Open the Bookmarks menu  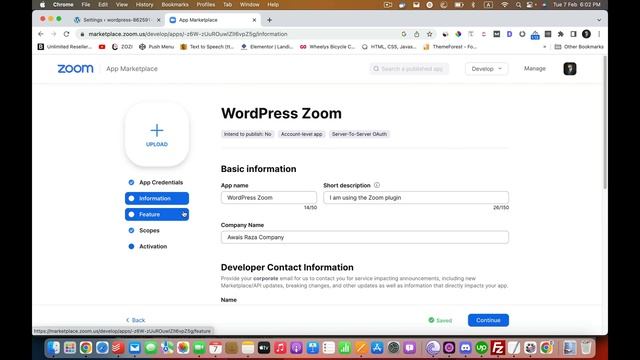pyautogui.click(x=175, y=4)
